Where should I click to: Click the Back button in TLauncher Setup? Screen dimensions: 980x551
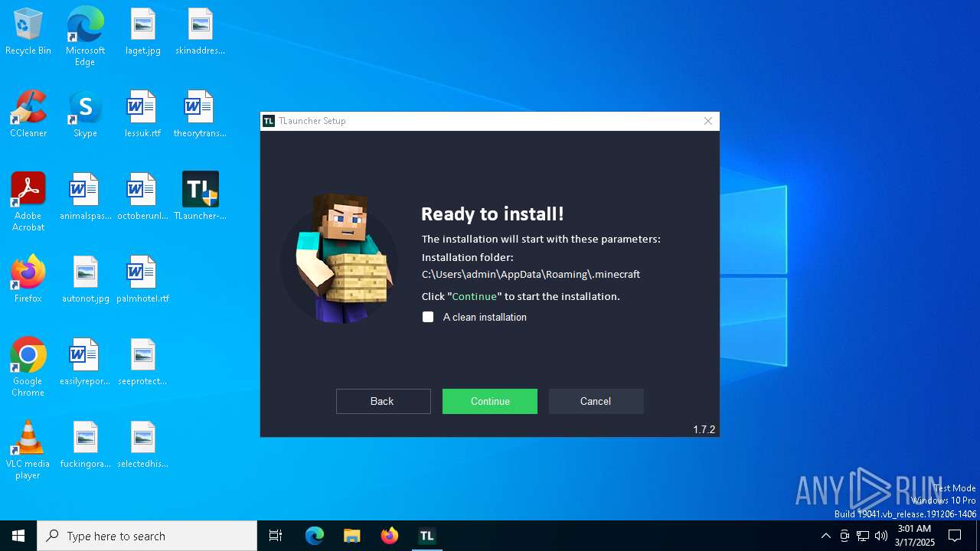(383, 401)
